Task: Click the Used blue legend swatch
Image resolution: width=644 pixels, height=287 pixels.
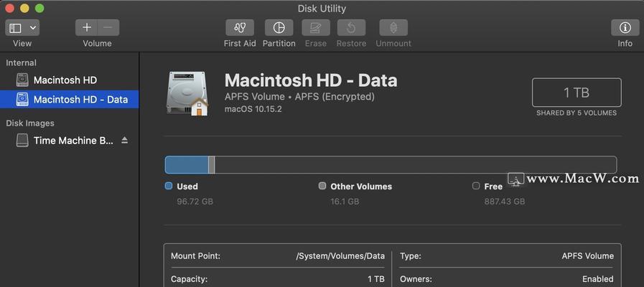Action: tap(169, 186)
